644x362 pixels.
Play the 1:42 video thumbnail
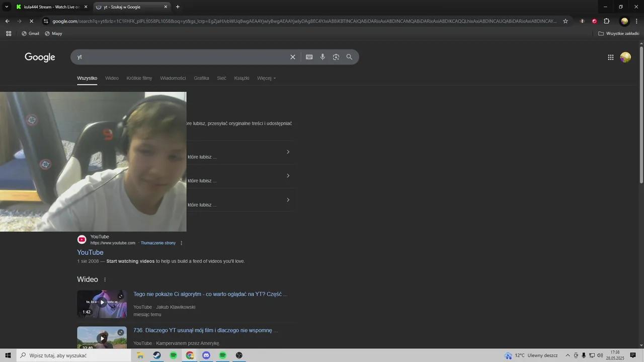pyautogui.click(x=102, y=304)
